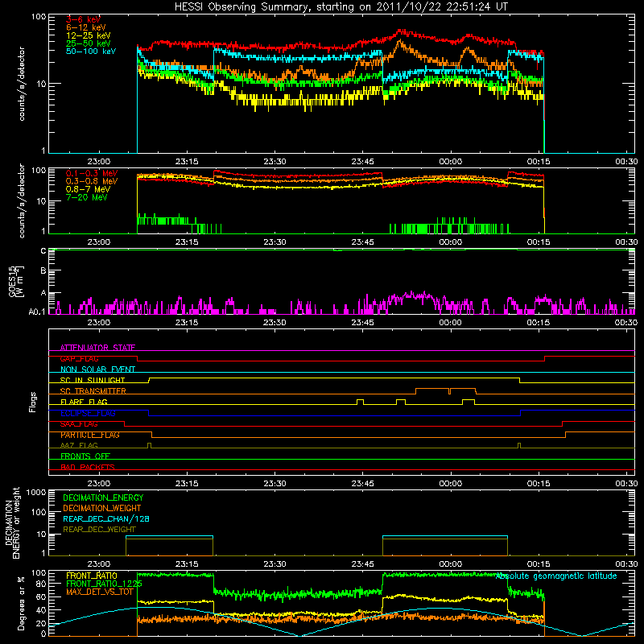Screen dimensions: 644x644
Task: Click the Flags panel axis label
Action: click(x=33, y=402)
